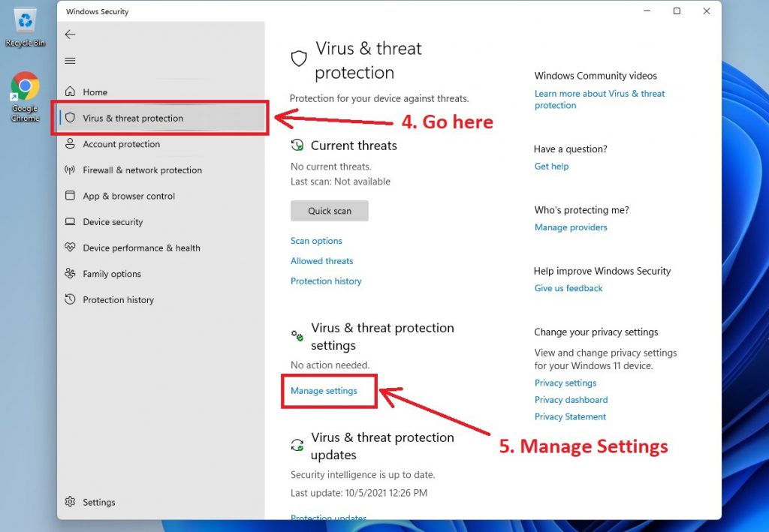Open Settings at bottom of sidebar
This screenshot has width=769, height=532.
coord(161,502)
